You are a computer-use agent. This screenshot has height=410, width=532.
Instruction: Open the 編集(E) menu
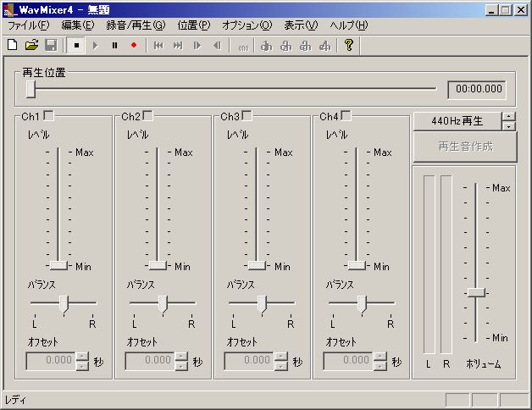(78, 25)
